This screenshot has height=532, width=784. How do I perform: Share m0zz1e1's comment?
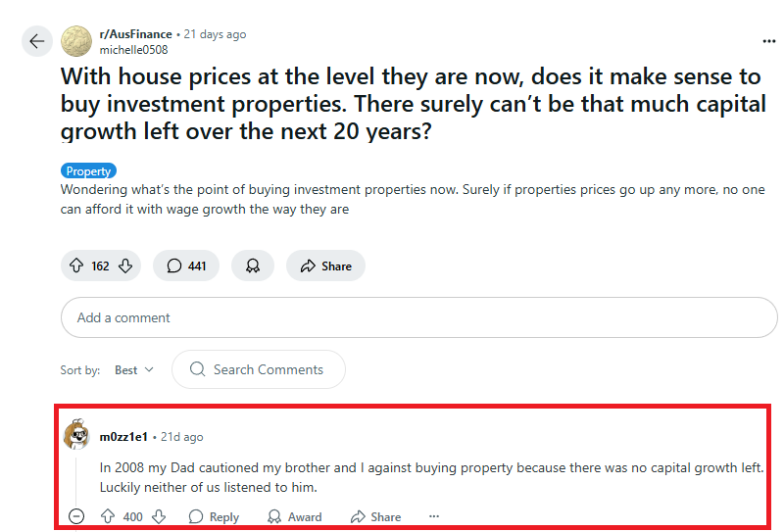tap(375, 516)
